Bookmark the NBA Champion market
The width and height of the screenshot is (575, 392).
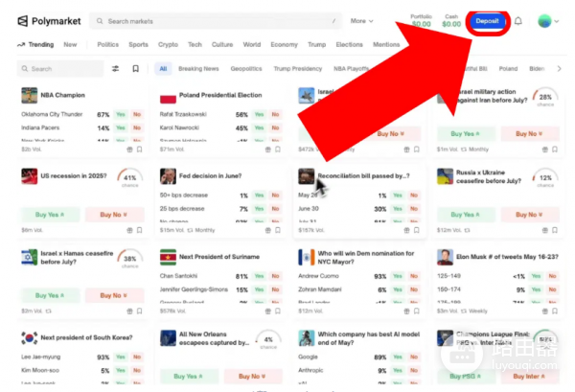140,150
